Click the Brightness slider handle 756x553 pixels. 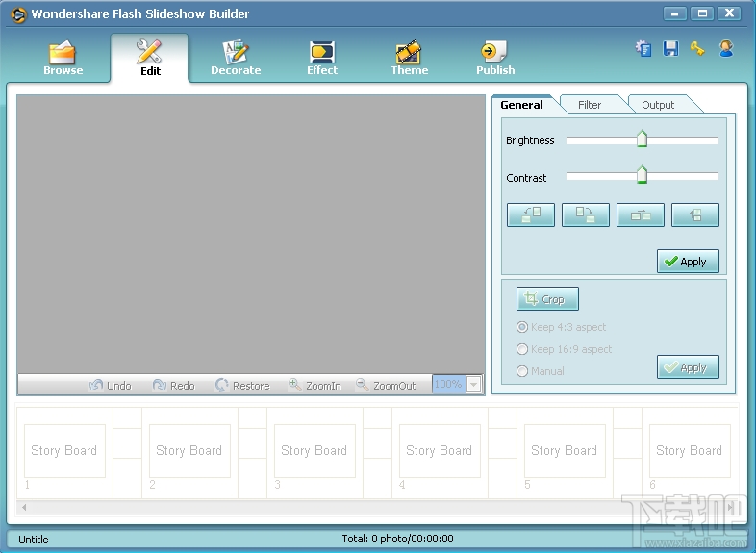coord(642,138)
